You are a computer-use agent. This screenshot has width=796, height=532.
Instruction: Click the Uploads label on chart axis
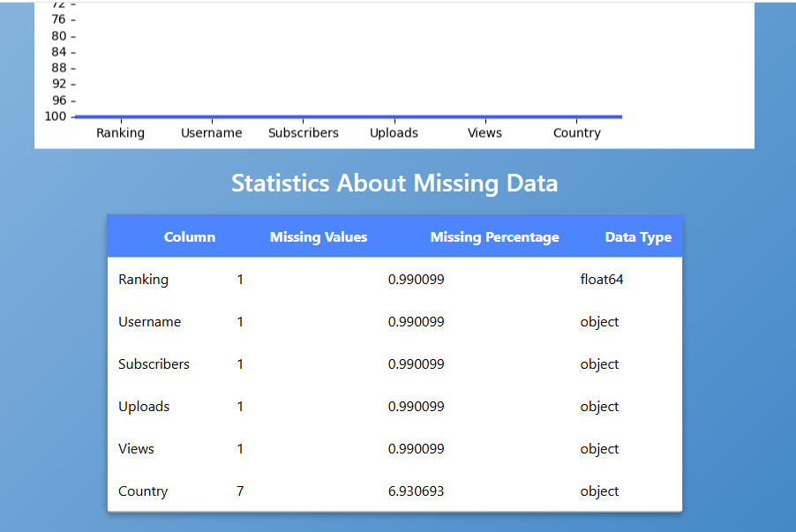(x=394, y=133)
